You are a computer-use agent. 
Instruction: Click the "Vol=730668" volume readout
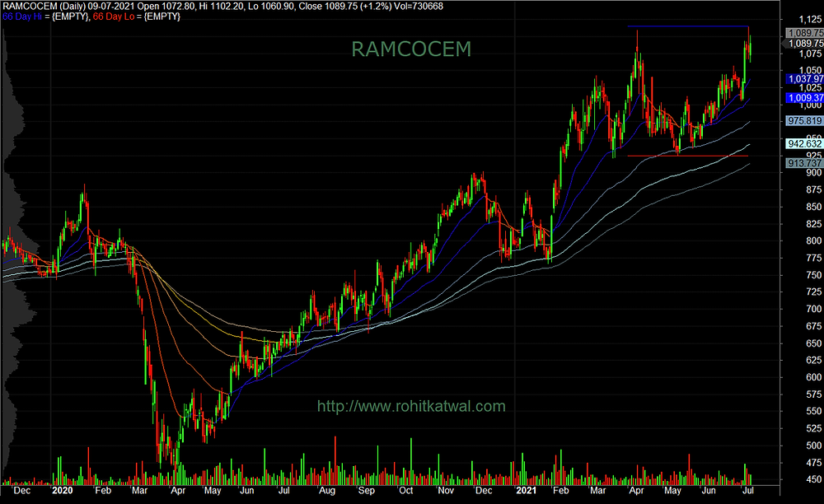pos(420,7)
